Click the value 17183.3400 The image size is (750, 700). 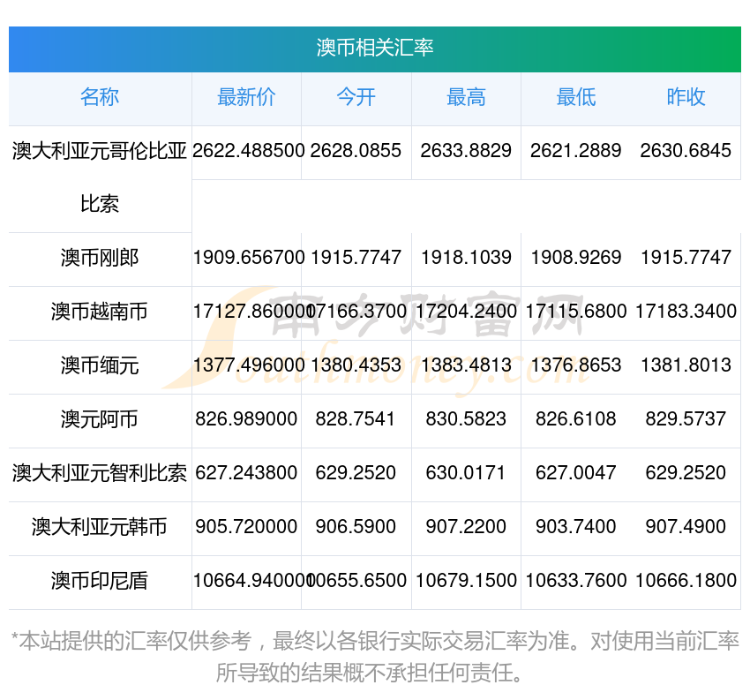click(x=686, y=312)
